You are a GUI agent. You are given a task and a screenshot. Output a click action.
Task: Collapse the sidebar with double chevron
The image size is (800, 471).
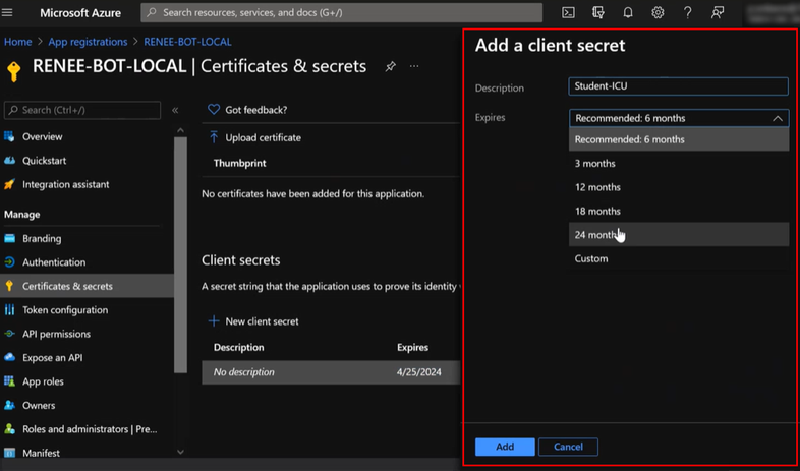175,110
